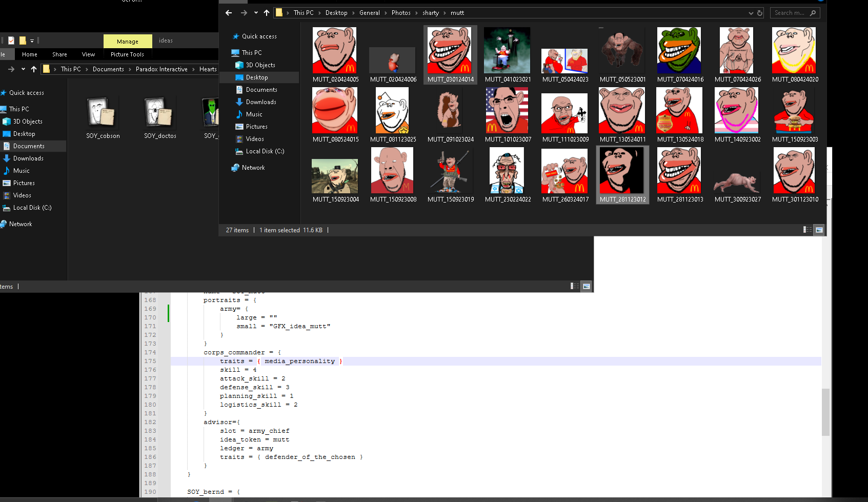Select thumbnail MUTT_150923004
Viewport: 868px width, 502px height.
(335, 176)
